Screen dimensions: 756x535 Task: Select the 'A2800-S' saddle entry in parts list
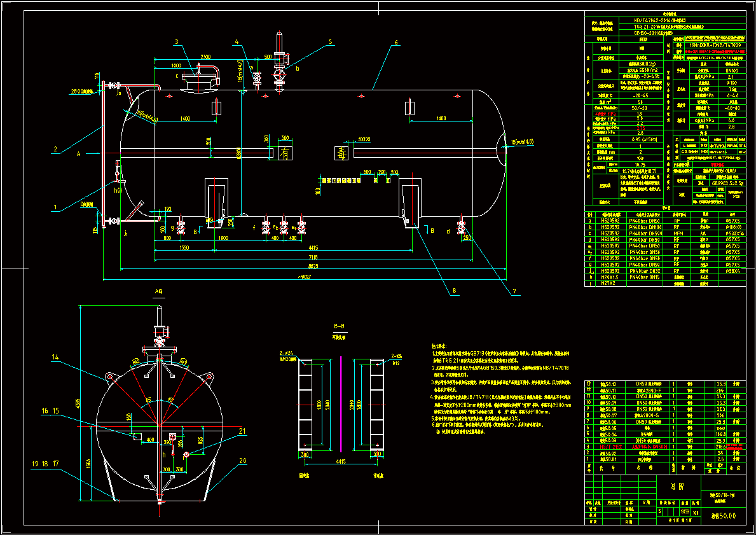click(x=649, y=415)
